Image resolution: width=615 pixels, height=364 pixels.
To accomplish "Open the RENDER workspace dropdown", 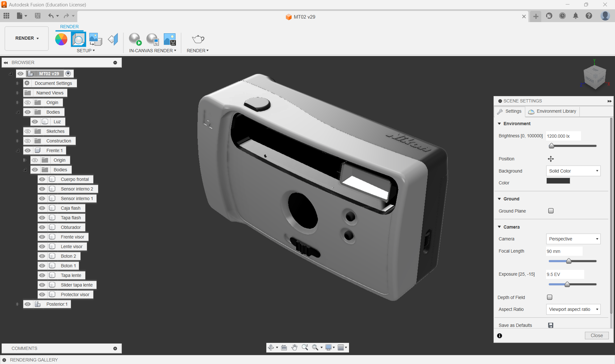I will pyautogui.click(x=27, y=38).
